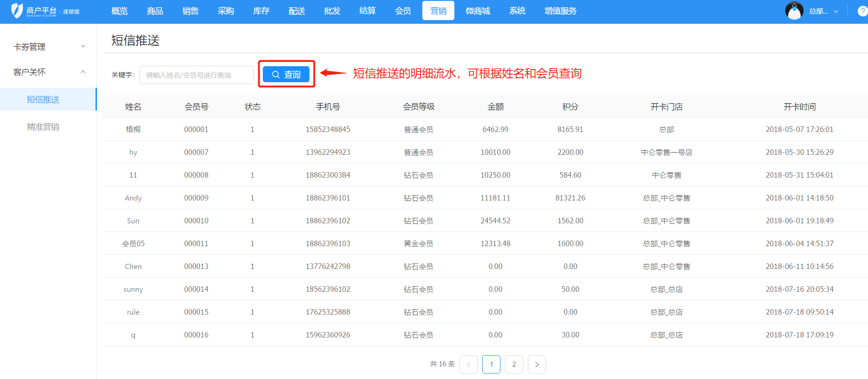Viewport: 868px width, 379px height.
Task: Open the 微商城 menu item
Action: point(478,11)
